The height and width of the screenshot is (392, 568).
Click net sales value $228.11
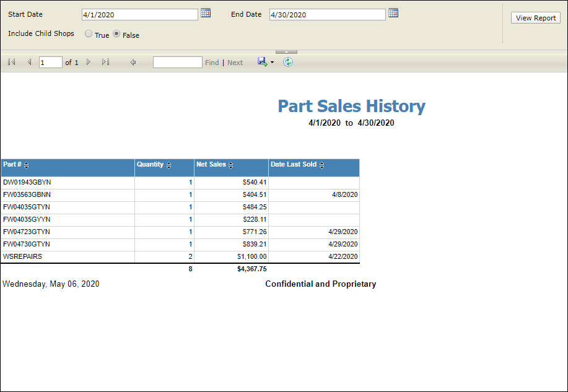[255, 219]
